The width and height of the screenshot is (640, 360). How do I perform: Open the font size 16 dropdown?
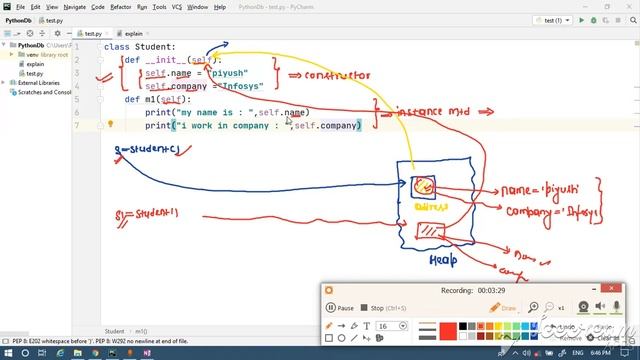403,326
